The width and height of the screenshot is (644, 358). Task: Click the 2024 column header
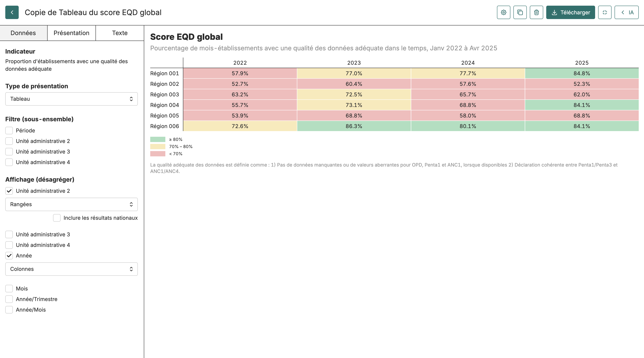click(x=468, y=63)
